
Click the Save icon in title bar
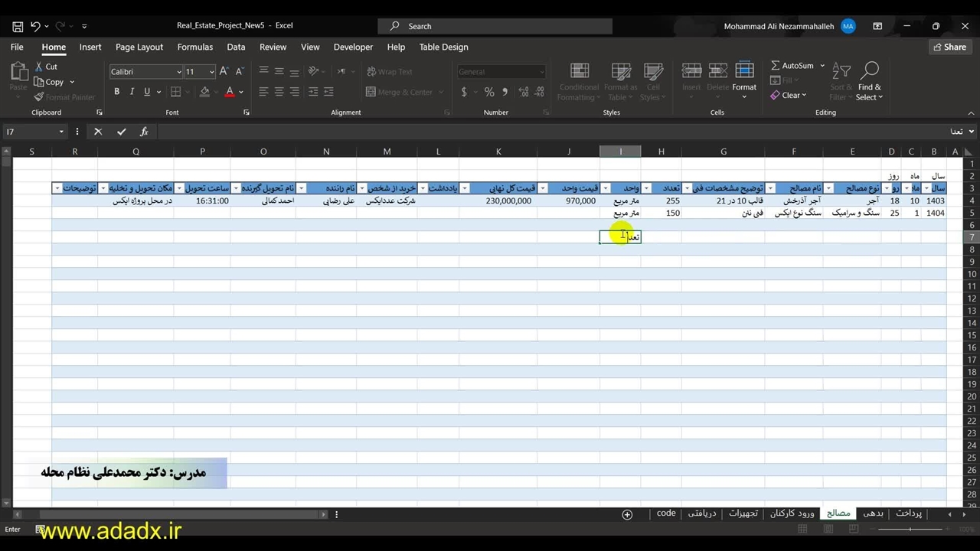pos(18,26)
